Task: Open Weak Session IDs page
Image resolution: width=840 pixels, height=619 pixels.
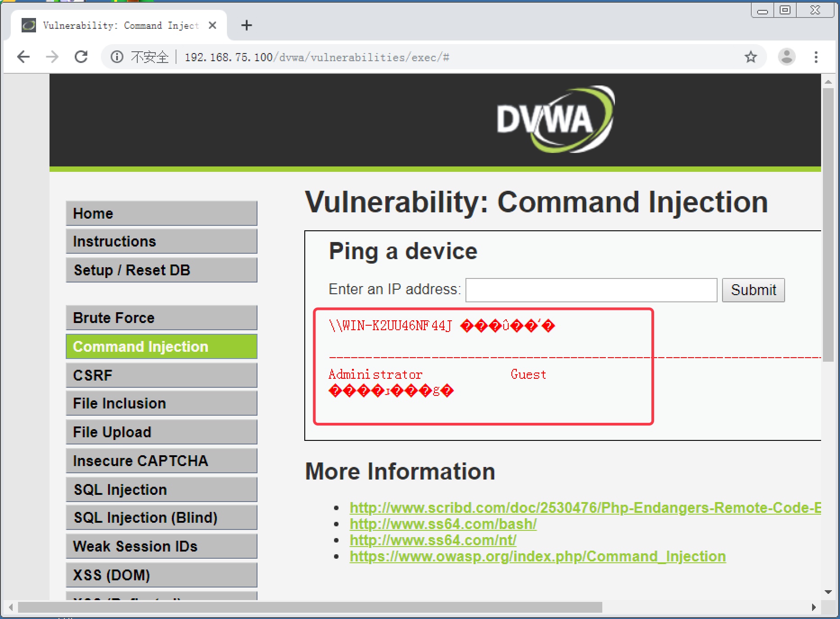Action: [x=162, y=547]
